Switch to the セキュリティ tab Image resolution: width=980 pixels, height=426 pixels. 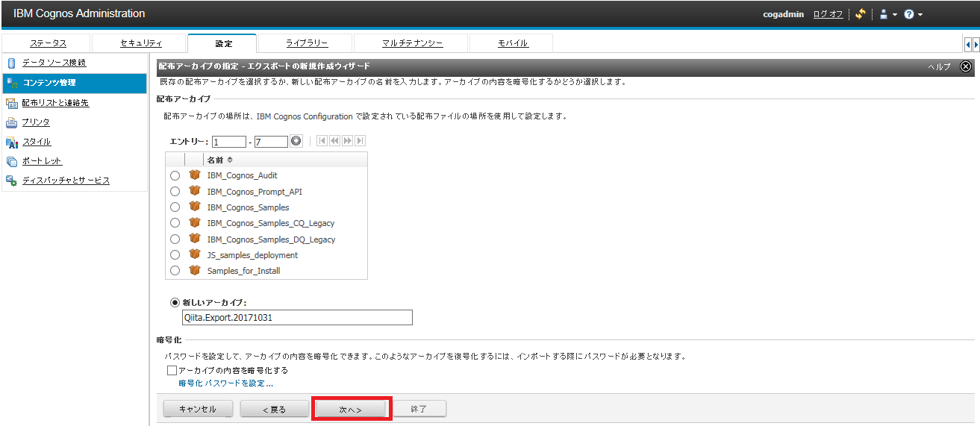(141, 43)
